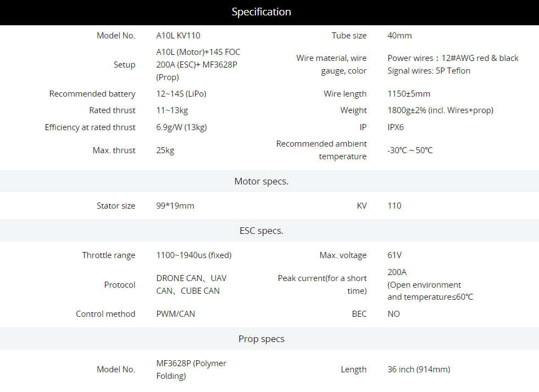This screenshot has height=392, width=539.
Task: Click the BEC NO value
Action: pos(393,313)
